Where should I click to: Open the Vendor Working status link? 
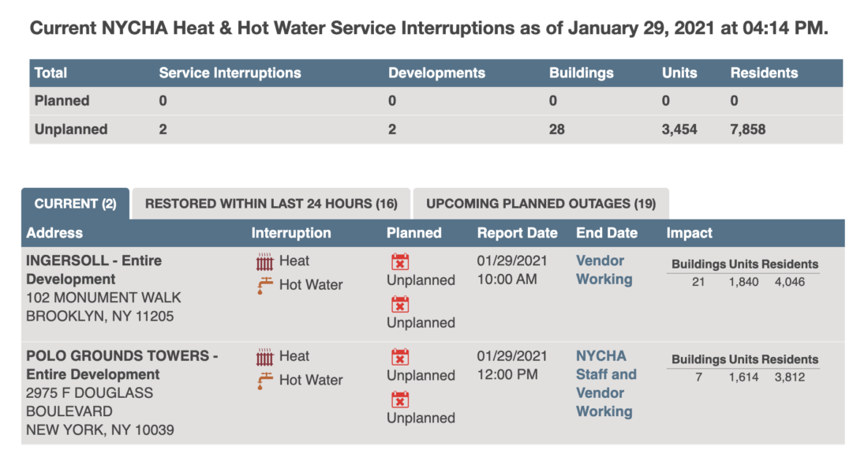click(x=604, y=270)
